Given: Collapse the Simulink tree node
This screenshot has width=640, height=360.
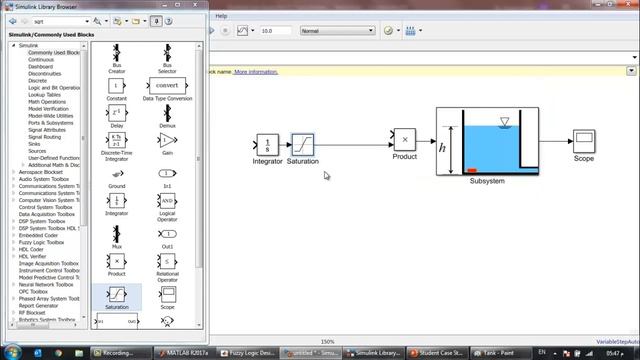Looking at the screenshot, I should coord(13,46).
